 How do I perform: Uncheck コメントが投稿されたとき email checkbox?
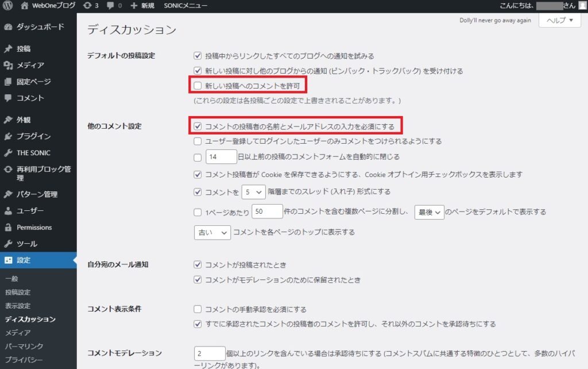point(198,264)
